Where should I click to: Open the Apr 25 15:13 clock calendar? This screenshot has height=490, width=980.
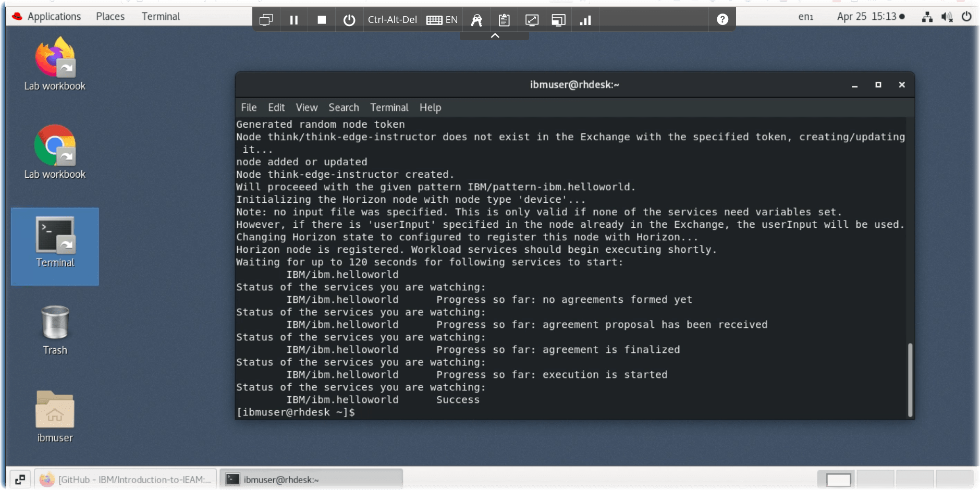pos(871,16)
